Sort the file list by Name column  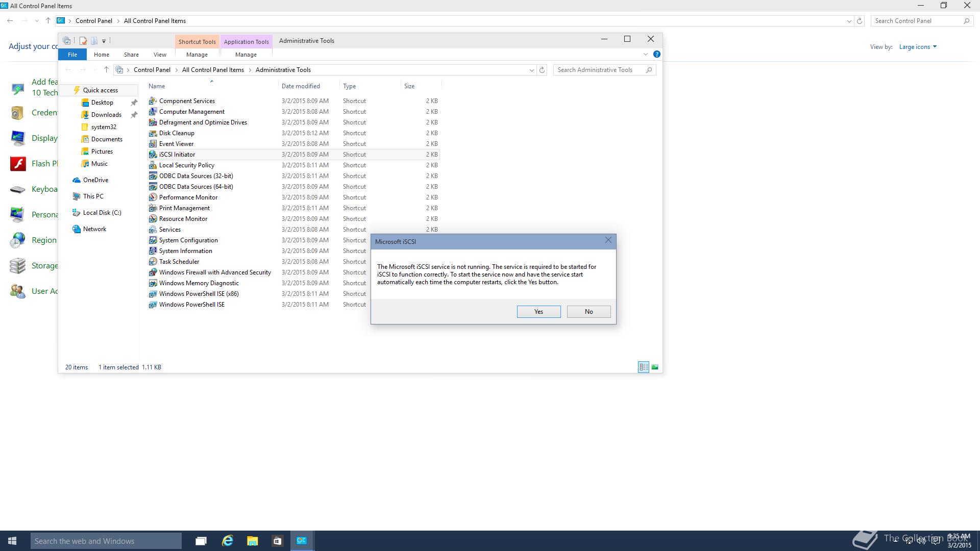(x=212, y=86)
